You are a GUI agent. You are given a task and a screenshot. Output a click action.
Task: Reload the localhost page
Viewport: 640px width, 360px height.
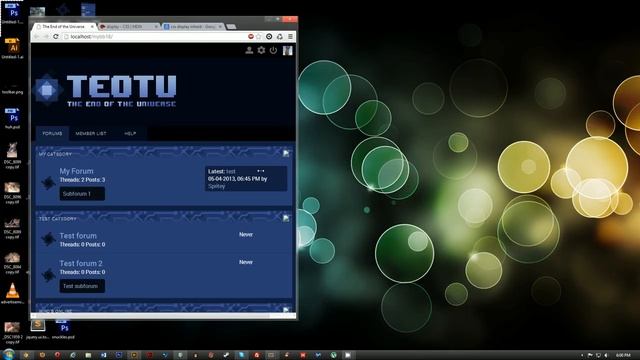coord(56,37)
